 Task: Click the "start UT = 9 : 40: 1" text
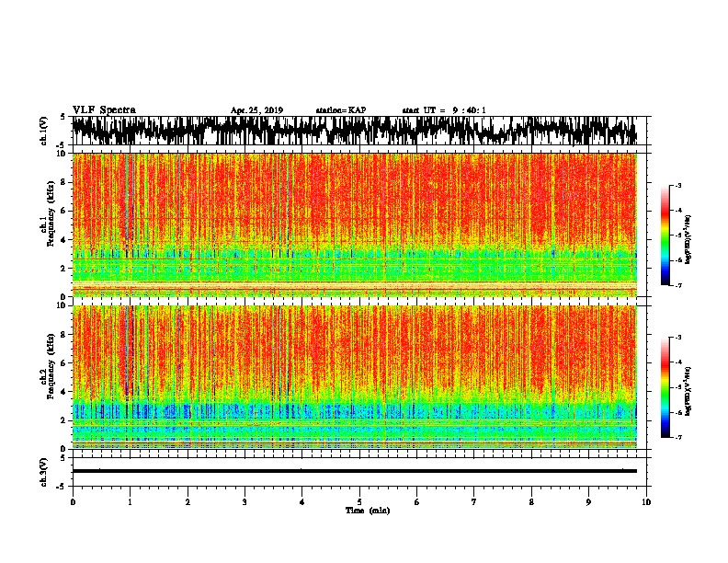pos(444,110)
